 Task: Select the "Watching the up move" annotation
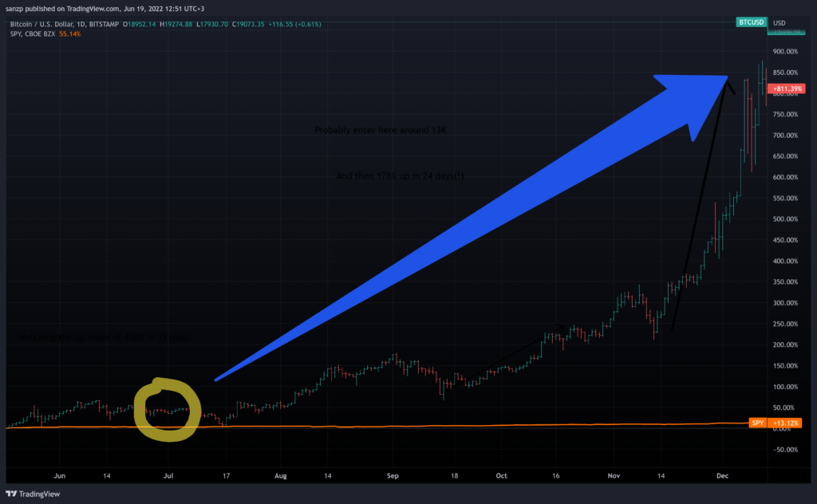point(105,337)
